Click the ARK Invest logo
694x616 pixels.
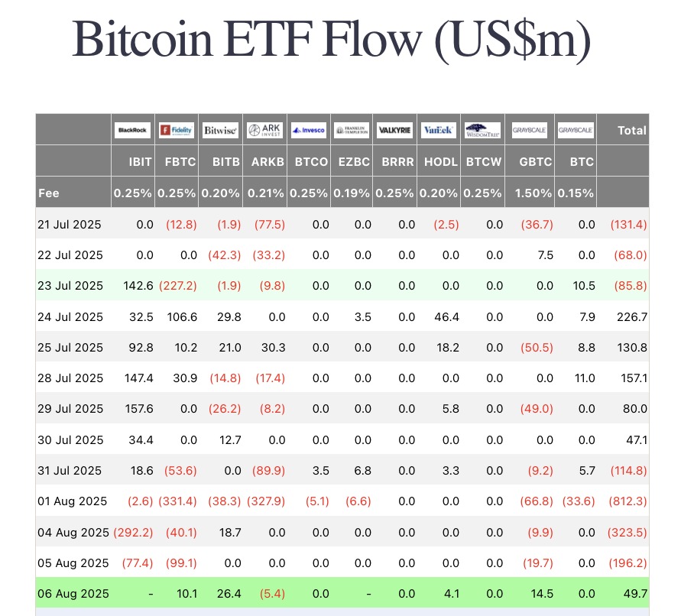click(x=264, y=130)
